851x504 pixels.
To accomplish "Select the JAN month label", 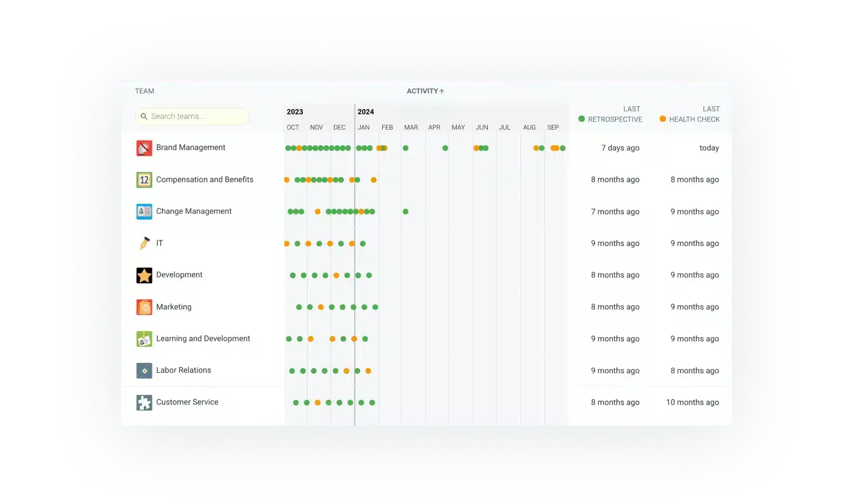I will coord(364,127).
